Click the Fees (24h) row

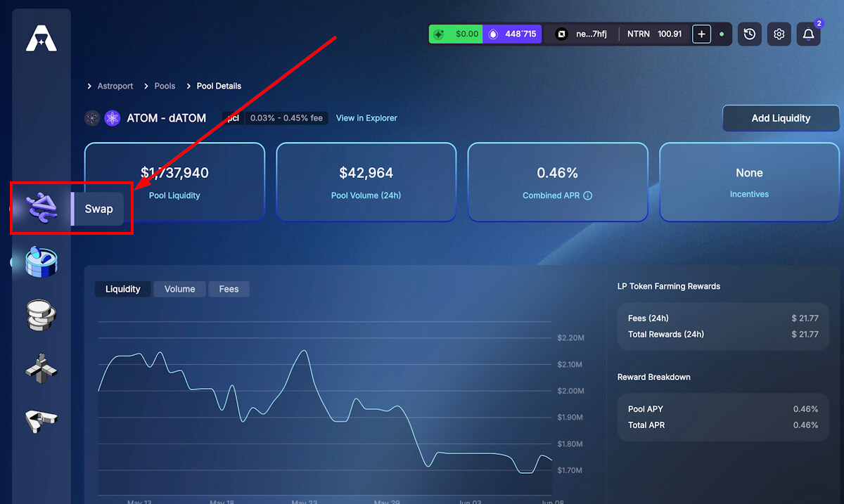[x=723, y=318]
